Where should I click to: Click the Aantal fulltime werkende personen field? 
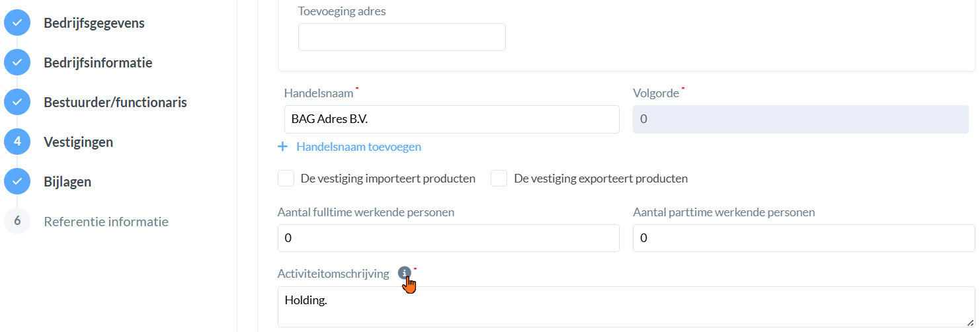coord(448,238)
